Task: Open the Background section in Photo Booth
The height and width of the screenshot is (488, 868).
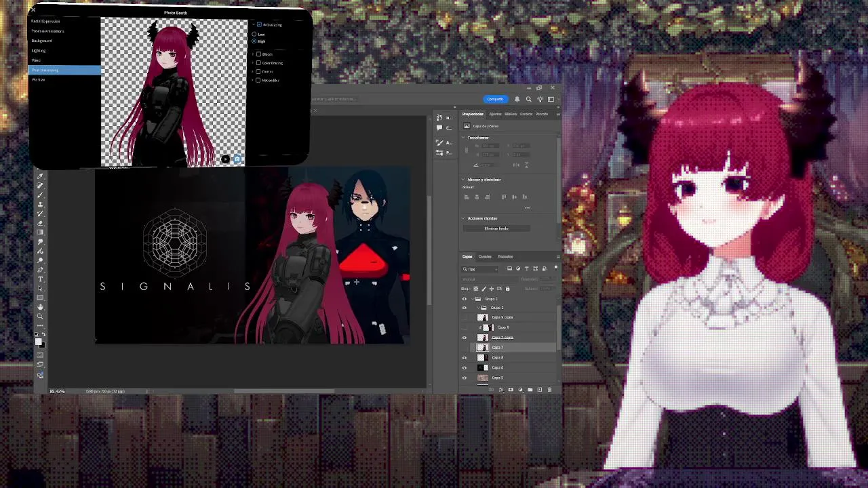Action: (x=41, y=41)
